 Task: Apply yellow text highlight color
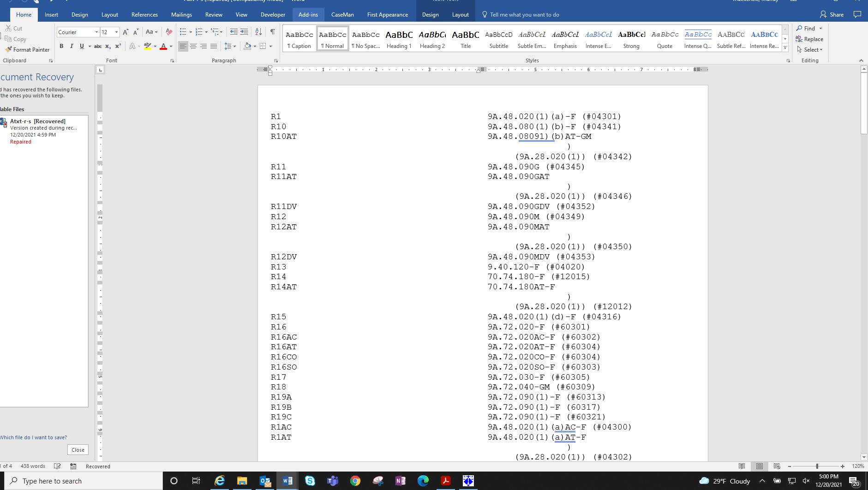147,46
